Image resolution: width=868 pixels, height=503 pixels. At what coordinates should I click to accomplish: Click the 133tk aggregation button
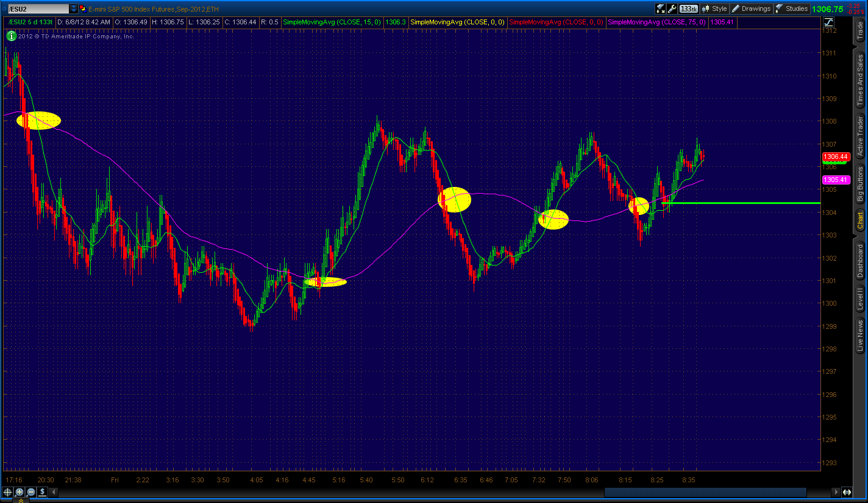[x=688, y=9]
